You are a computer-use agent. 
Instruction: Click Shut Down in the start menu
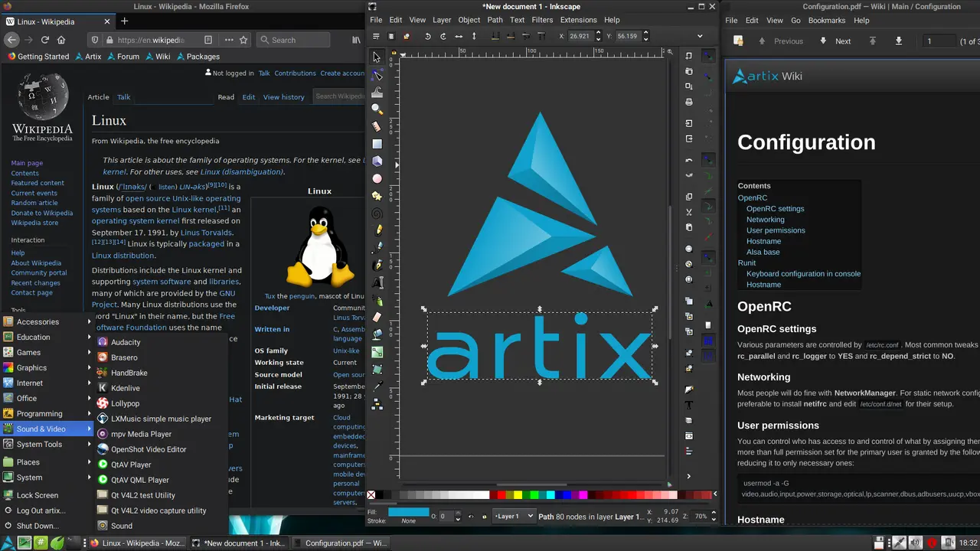pyautogui.click(x=47, y=526)
